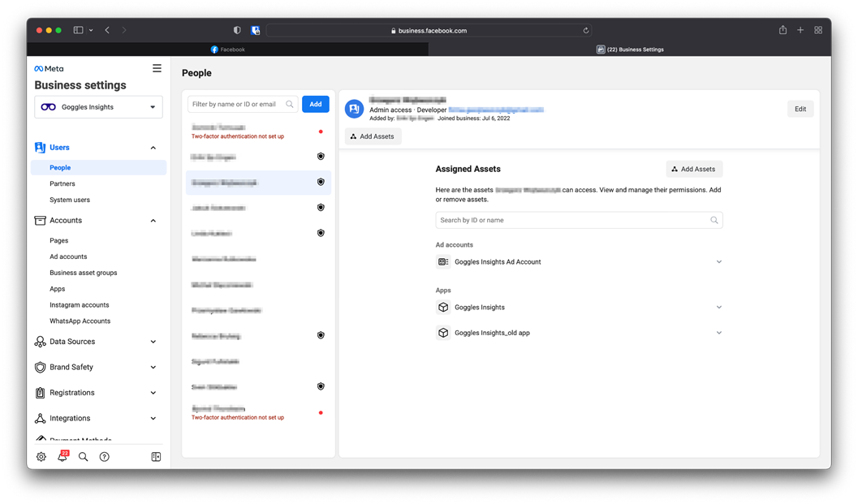858x504 pixels.
Task: Open Partners in the sidebar
Action: point(63,184)
